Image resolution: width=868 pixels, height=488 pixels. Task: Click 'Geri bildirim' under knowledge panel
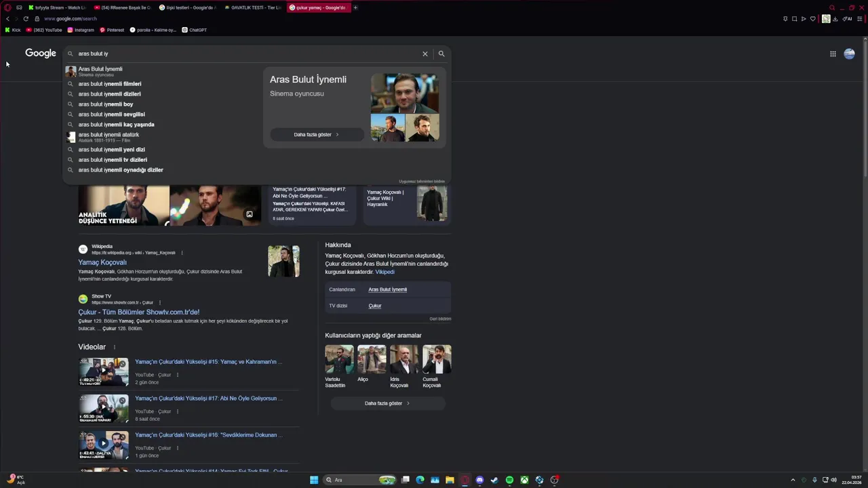pos(440,319)
